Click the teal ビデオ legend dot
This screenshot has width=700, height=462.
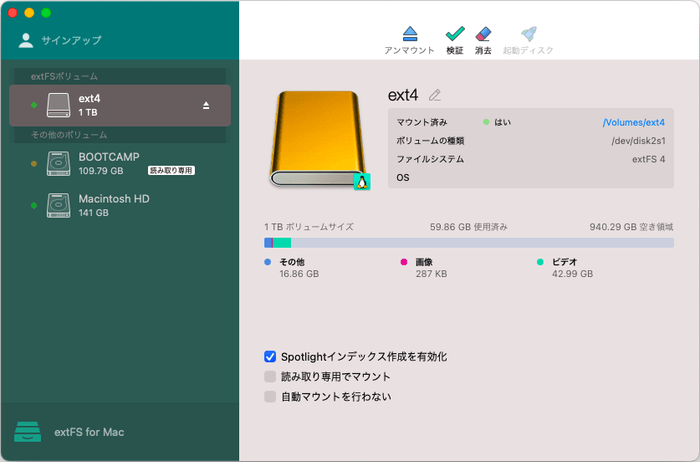[540, 262]
